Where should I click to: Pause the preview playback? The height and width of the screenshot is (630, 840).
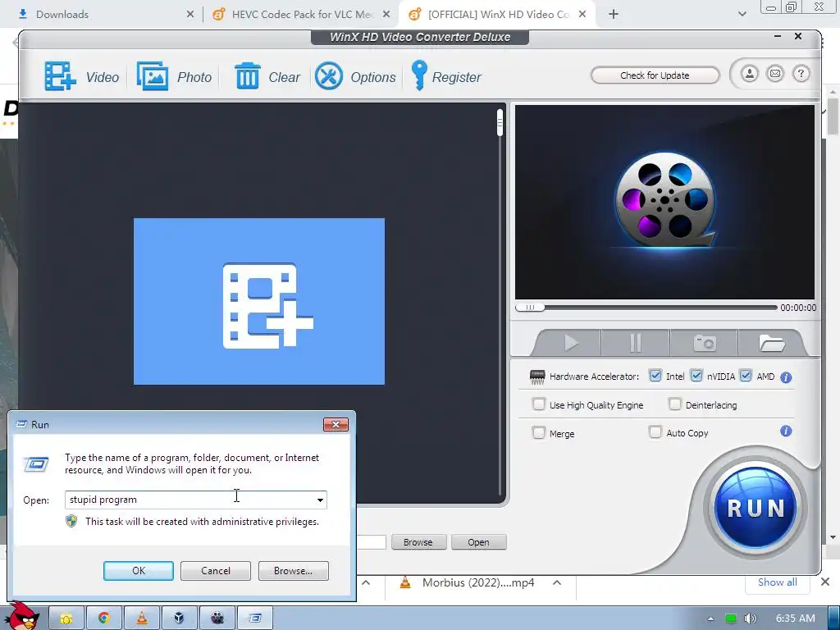click(x=636, y=343)
